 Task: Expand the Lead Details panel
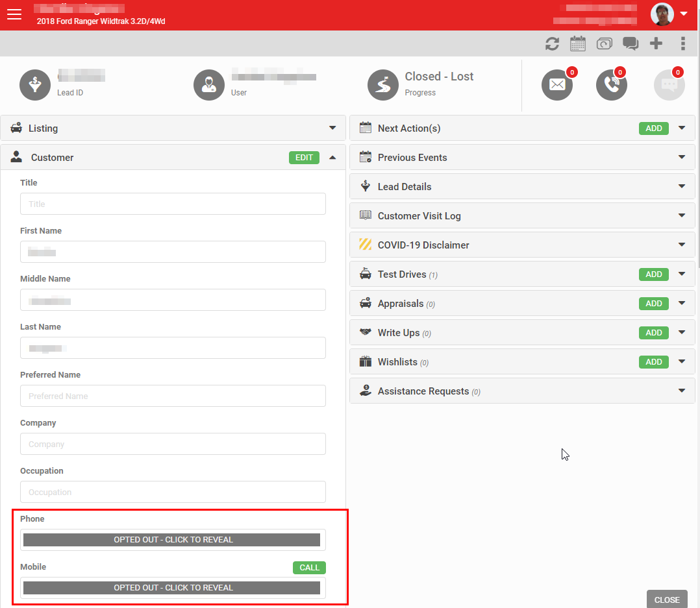click(x=682, y=186)
